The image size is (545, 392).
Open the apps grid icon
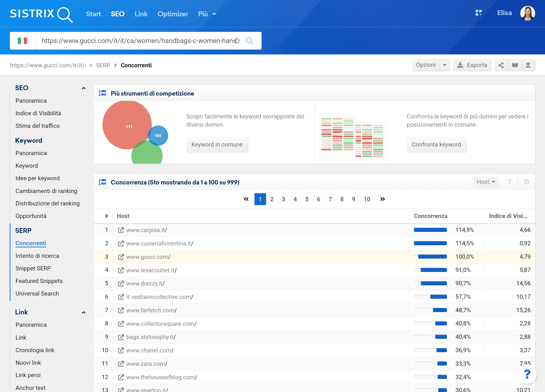pyautogui.click(x=478, y=13)
